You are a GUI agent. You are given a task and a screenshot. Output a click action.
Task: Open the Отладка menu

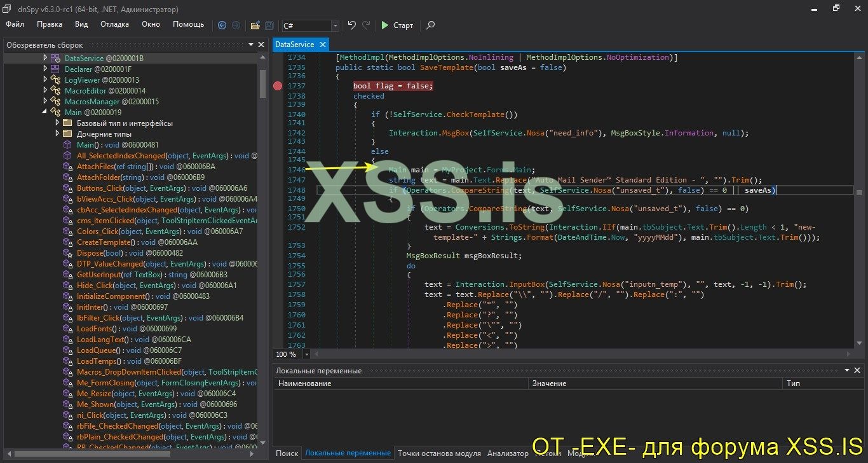[114, 24]
